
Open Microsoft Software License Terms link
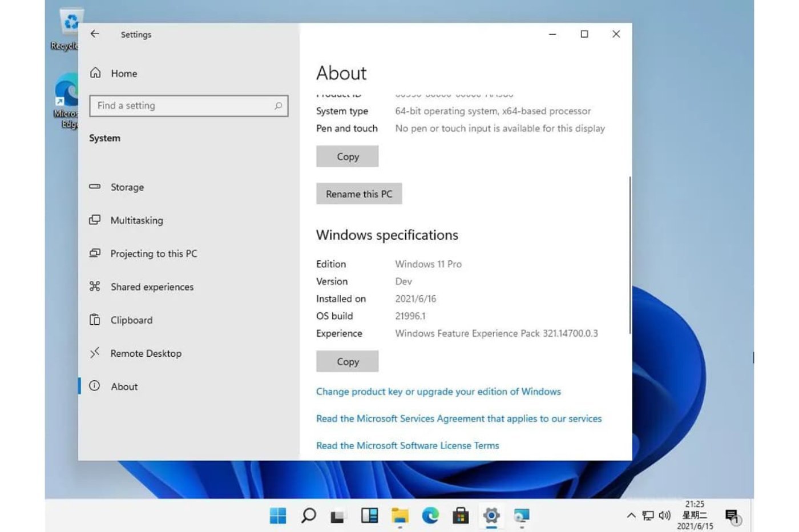(x=407, y=445)
